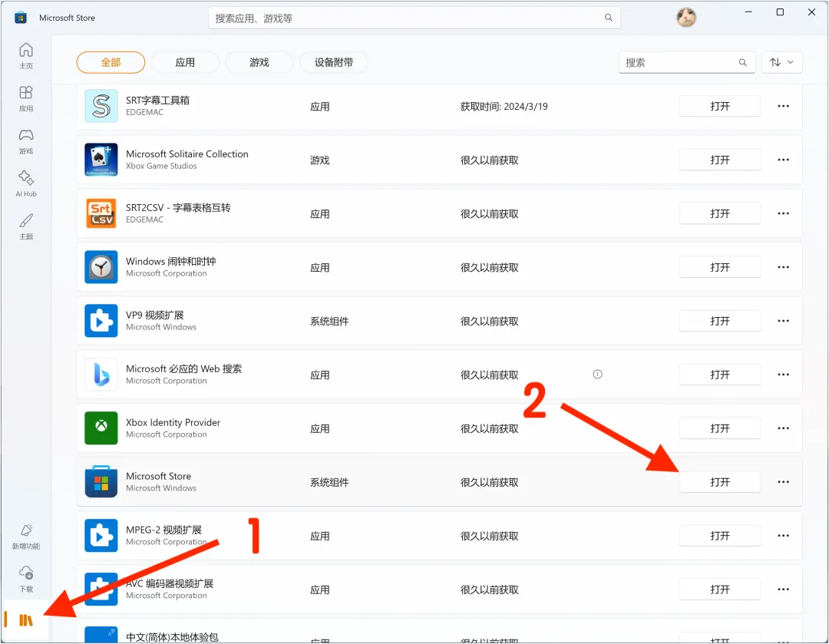
Task: Click the Microsoft Store logo in the title bar
Action: point(21,18)
